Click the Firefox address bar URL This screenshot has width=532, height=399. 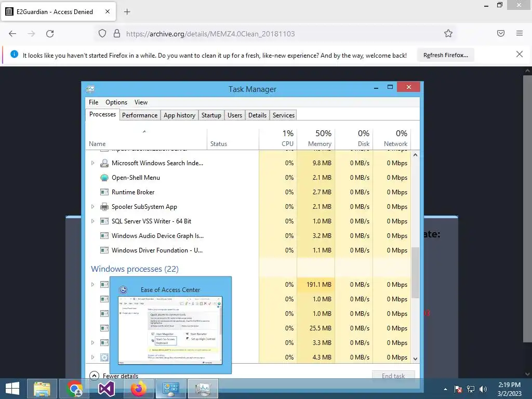tap(210, 34)
